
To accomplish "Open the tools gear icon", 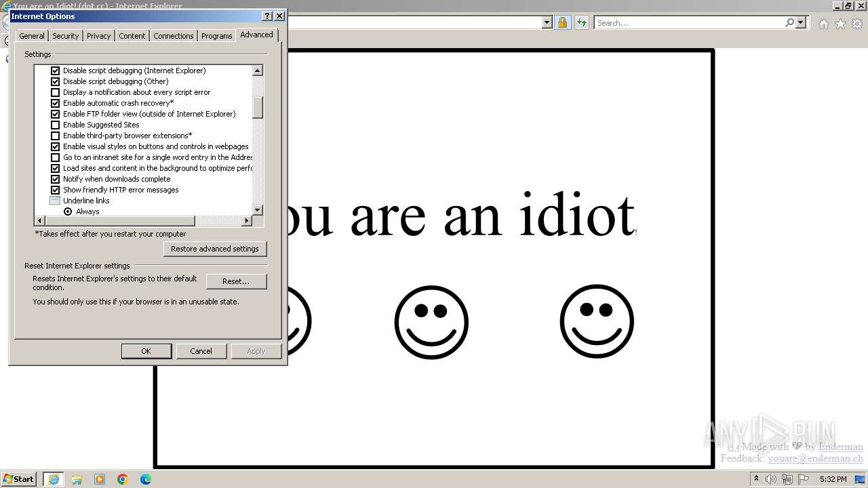I will 857,24.
